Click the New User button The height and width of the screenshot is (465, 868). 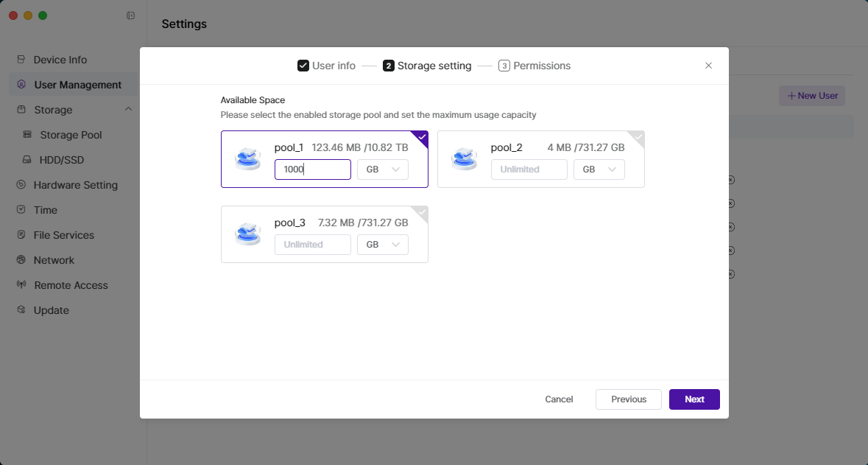[811, 95]
